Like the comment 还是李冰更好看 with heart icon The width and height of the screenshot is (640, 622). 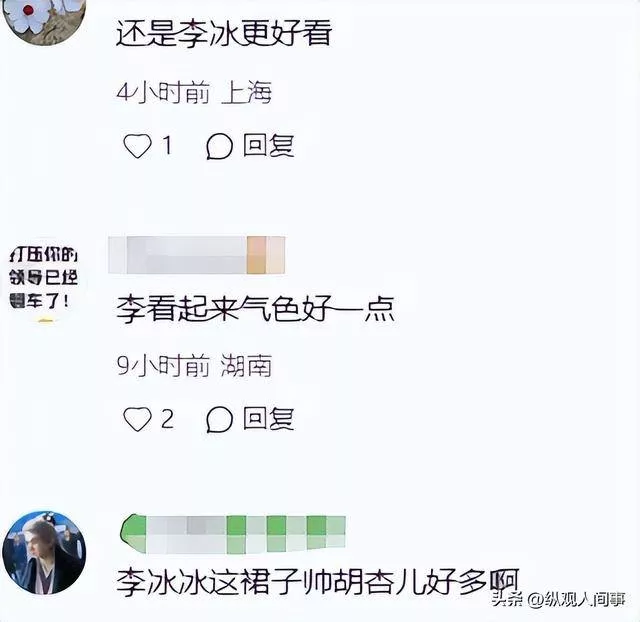[x=138, y=146]
